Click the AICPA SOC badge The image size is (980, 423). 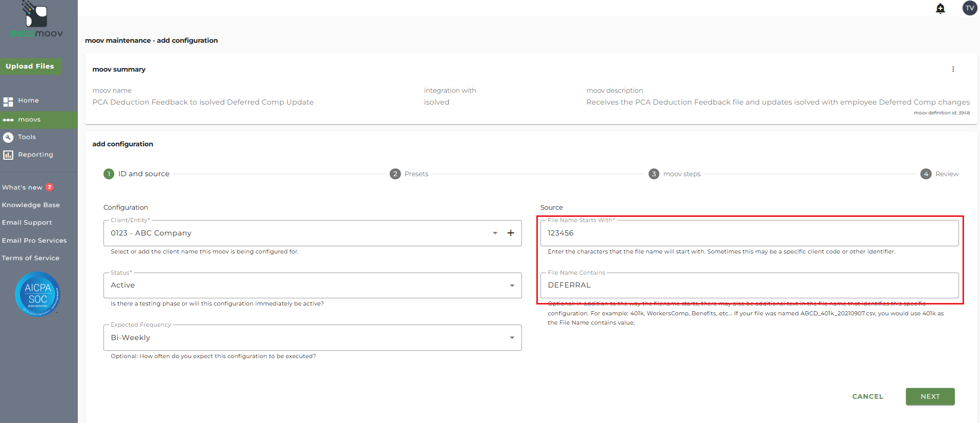tap(38, 294)
